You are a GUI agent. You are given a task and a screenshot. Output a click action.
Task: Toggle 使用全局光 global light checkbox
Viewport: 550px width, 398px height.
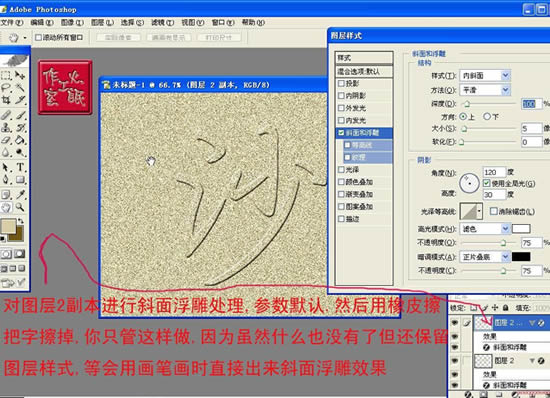click(x=487, y=183)
